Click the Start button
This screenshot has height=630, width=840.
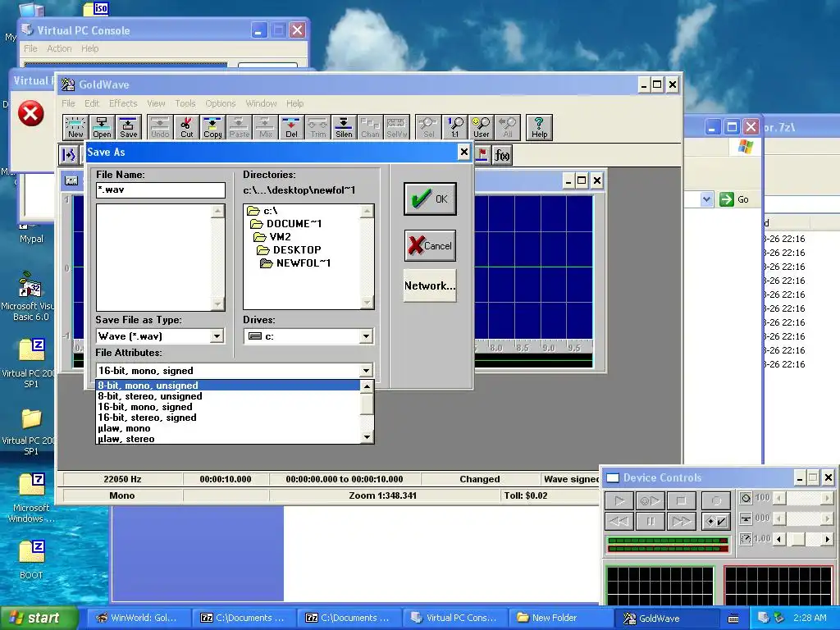coord(39,618)
